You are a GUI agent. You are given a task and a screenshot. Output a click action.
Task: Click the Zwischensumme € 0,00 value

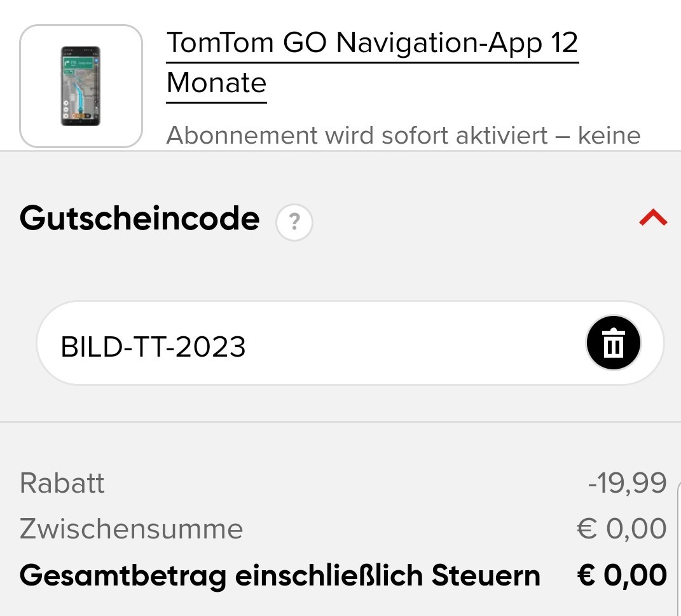pyautogui.click(x=621, y=529)
